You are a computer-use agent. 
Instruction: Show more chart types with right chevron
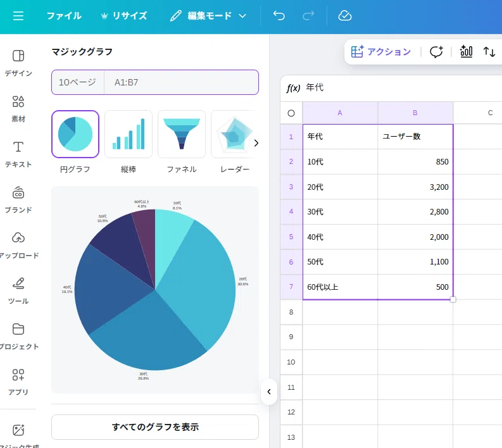pyautogui.click(x=256, y=143)
